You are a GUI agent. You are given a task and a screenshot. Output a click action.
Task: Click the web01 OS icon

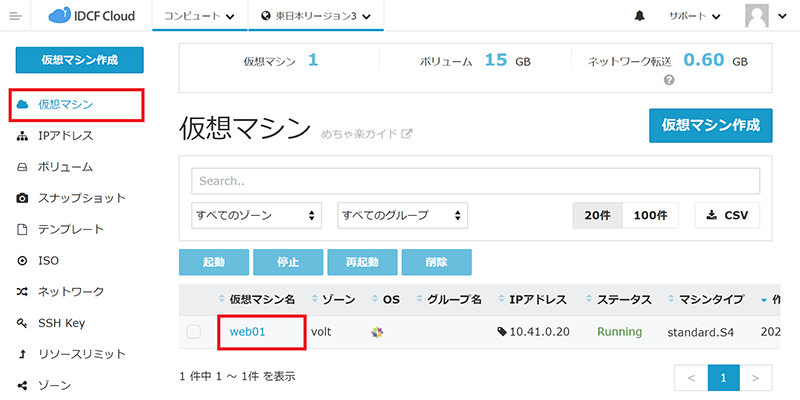(377, 331)
